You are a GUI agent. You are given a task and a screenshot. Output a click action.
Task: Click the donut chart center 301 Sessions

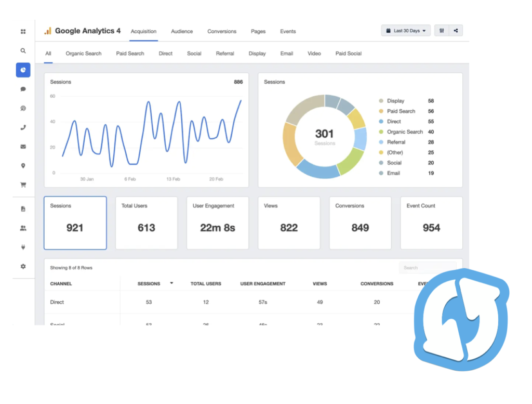point(325,137)
